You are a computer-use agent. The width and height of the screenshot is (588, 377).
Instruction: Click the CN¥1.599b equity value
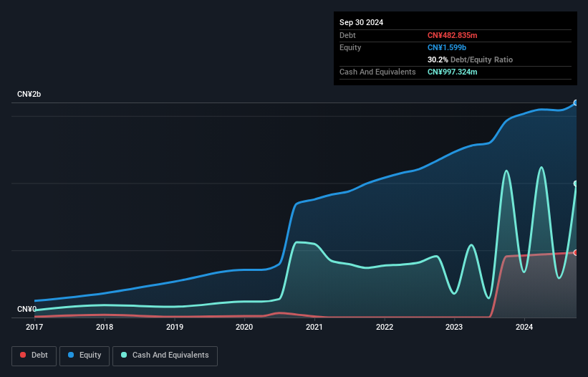tap(447, 47)
